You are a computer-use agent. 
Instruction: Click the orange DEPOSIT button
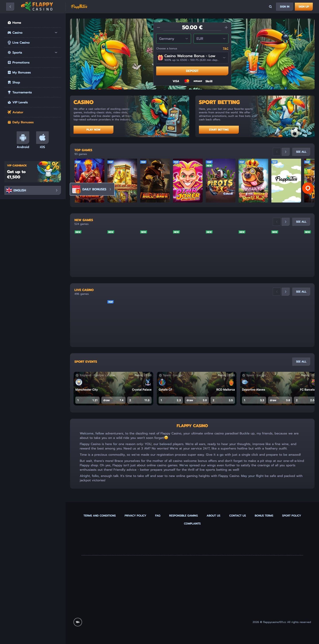[x=192, y=71]
